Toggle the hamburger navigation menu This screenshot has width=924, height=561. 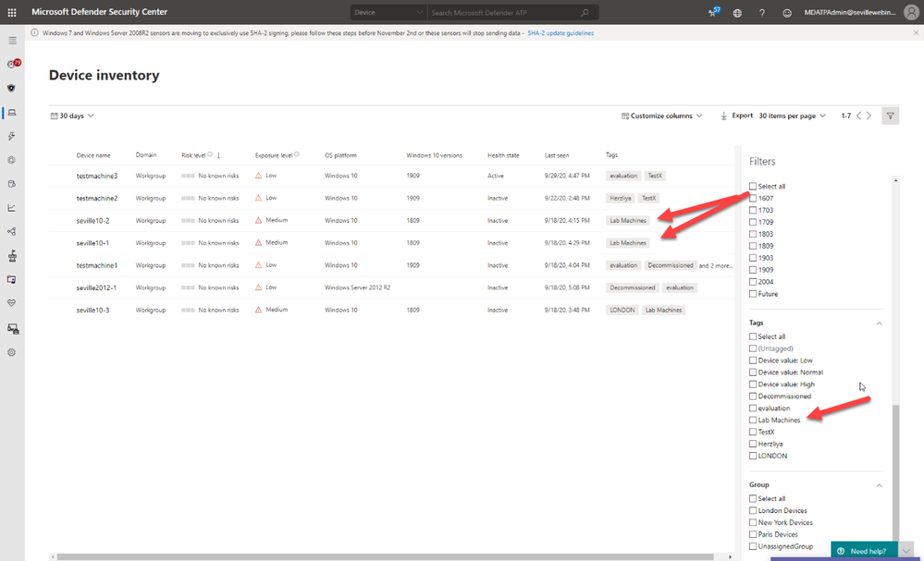pos(12,41)
